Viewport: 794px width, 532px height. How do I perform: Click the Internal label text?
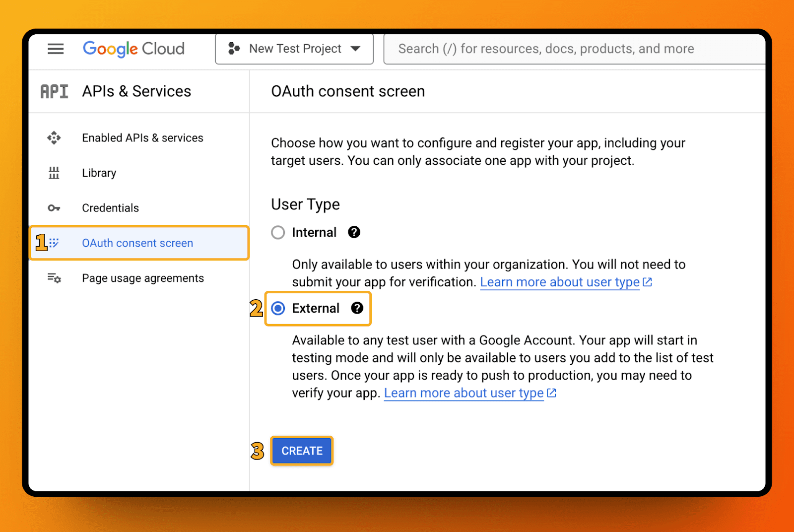coord(314,232)
